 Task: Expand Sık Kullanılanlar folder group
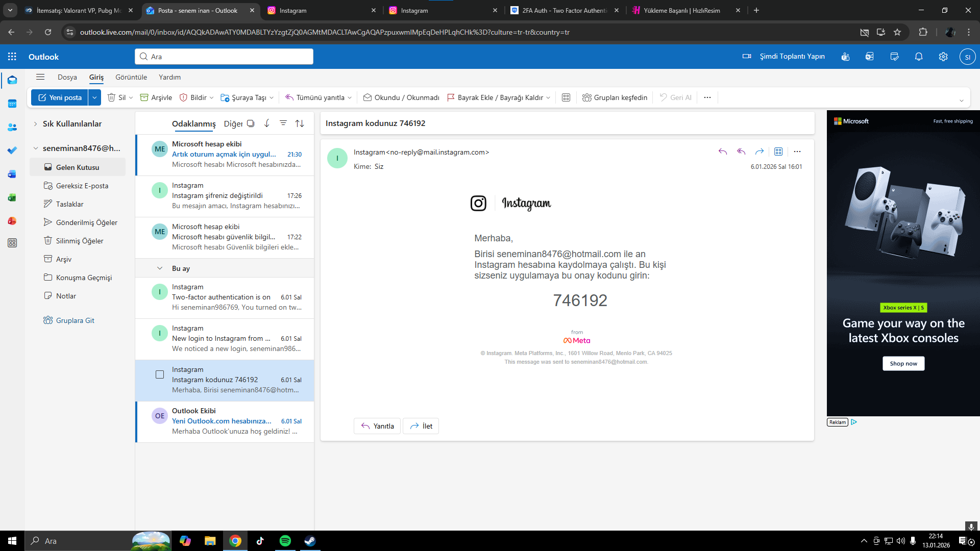point(35,124)
